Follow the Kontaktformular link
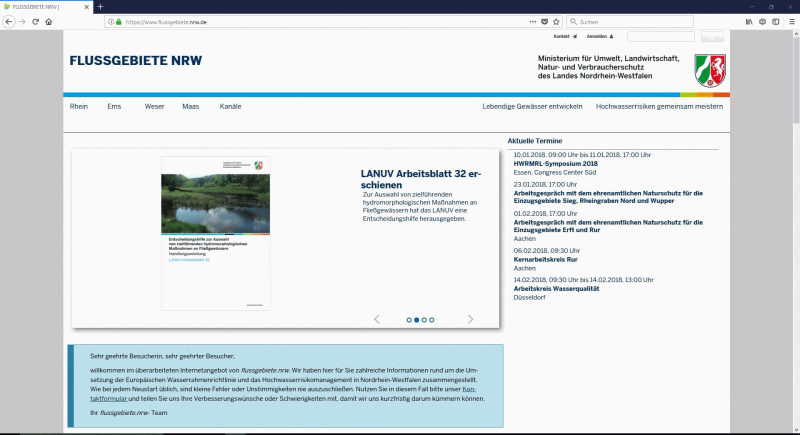Image resolution: width=800 pixels, height=435 pixels. point(283,394)
